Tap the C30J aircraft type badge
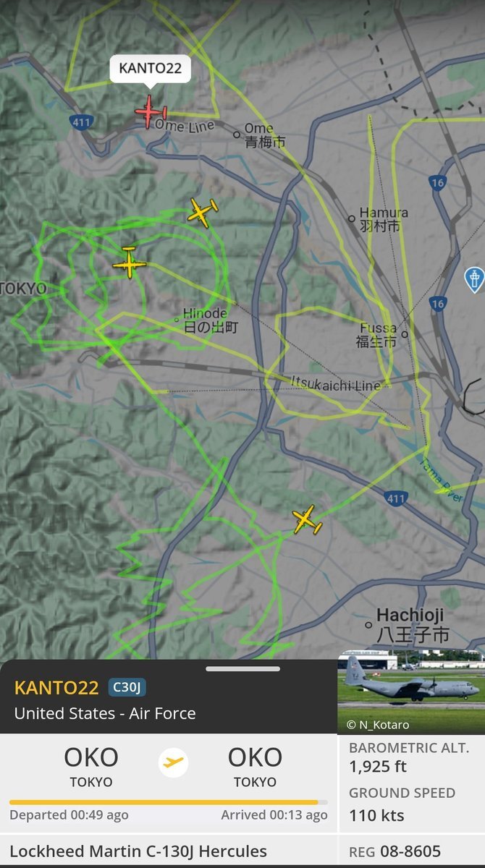Image resolution: width=485 pixels, height=868 pixels. [127, 687]
